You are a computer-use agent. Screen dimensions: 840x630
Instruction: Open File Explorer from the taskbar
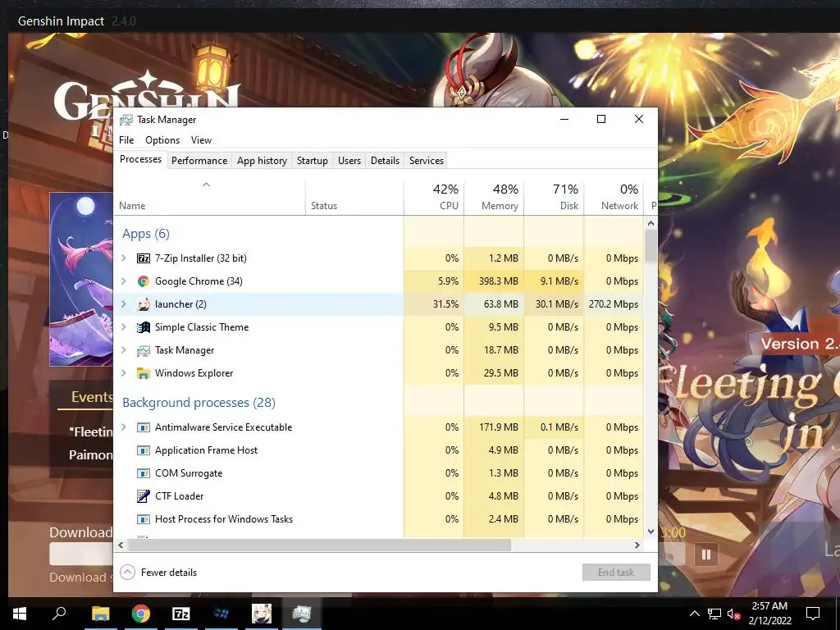click(x=100, y=614)
